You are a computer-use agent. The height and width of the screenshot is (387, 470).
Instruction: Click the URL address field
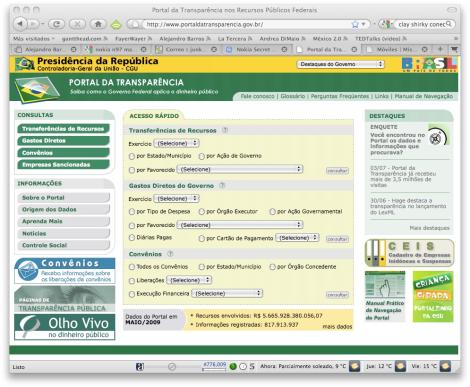pos(247,24)
